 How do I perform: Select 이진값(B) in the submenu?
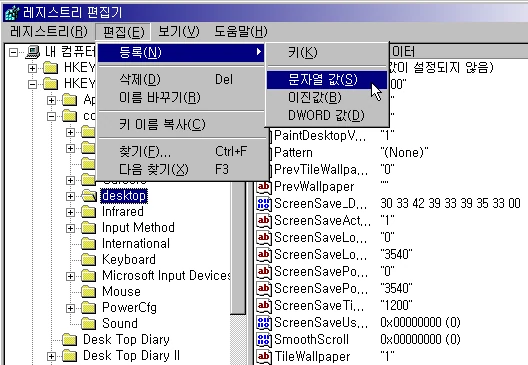coord(327,98)
